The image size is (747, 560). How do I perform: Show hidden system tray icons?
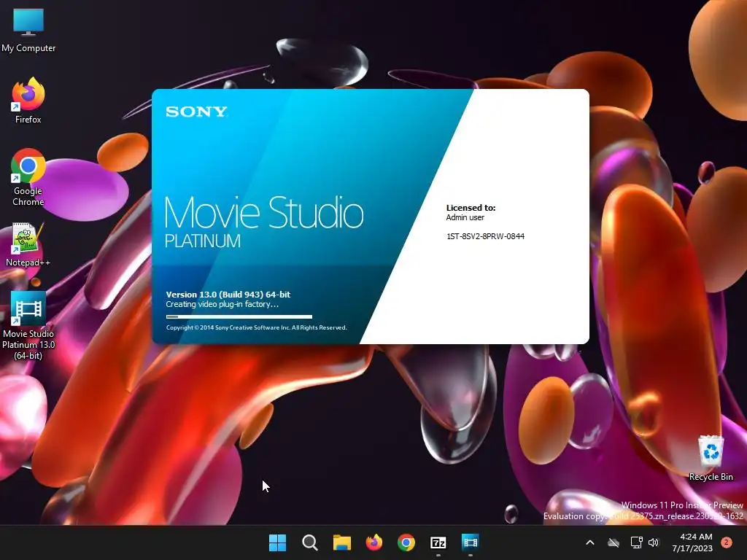point(589,542)
